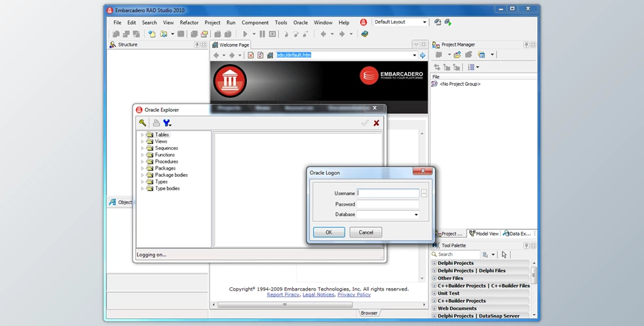
Task: Select the <No Project Group> item
Action: click(460, 84)
